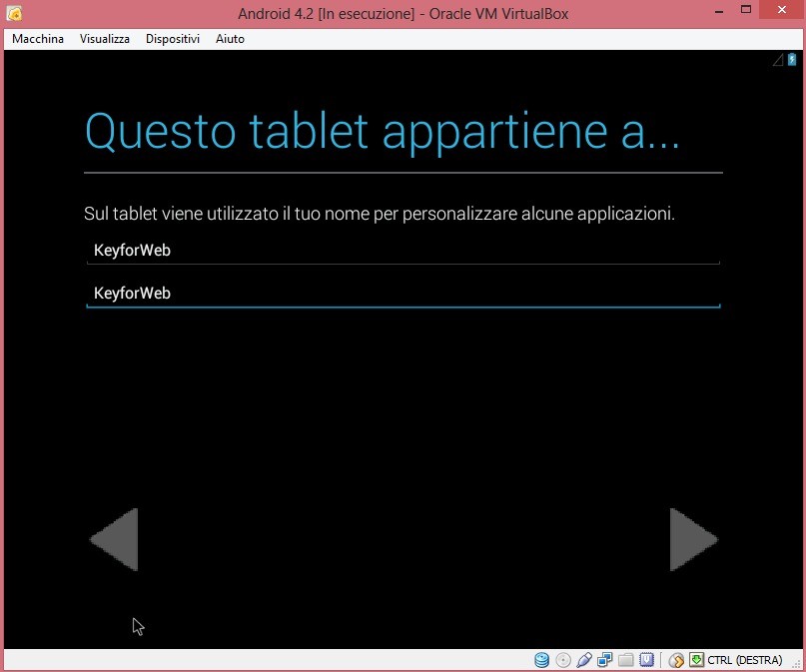This screenshot has height=672, width=806.
Task: Focus the first KeyforWeb name field
Action: click(x=403, y=251)
